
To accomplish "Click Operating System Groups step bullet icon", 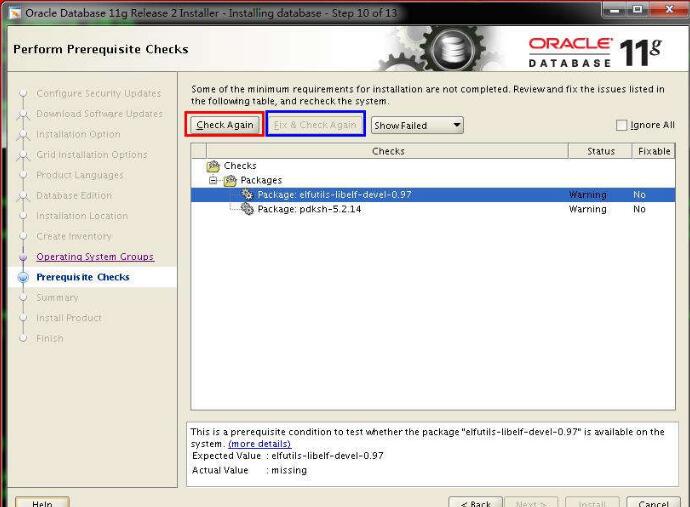I will pyautogui.click(x=23, y=257).
